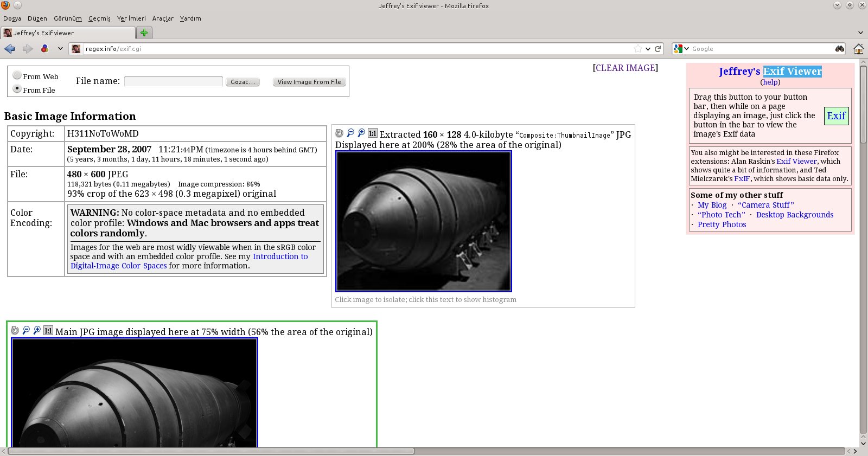The width and height of the screenshot is (868, 456).
Task: Zoom in the extracted thumbnail image
Action: click(361, 133)
